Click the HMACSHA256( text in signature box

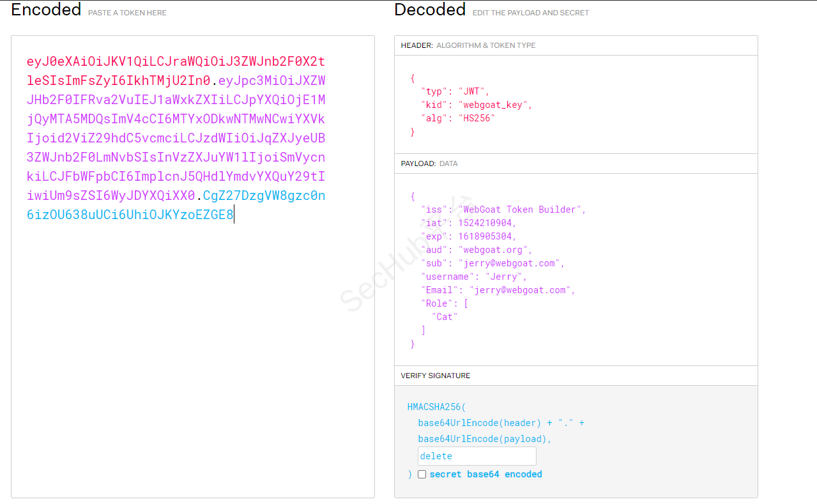[437, 407]
